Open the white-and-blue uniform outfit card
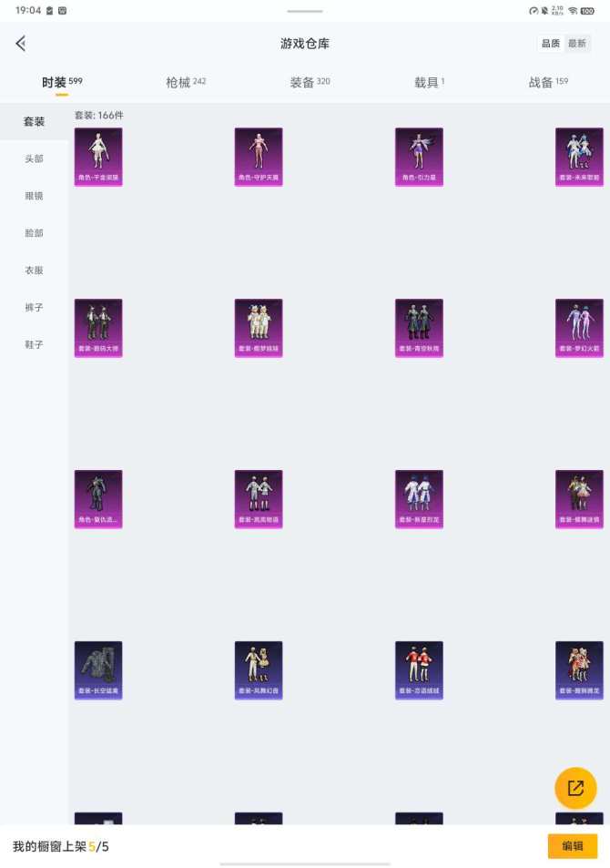 [419, 499]
